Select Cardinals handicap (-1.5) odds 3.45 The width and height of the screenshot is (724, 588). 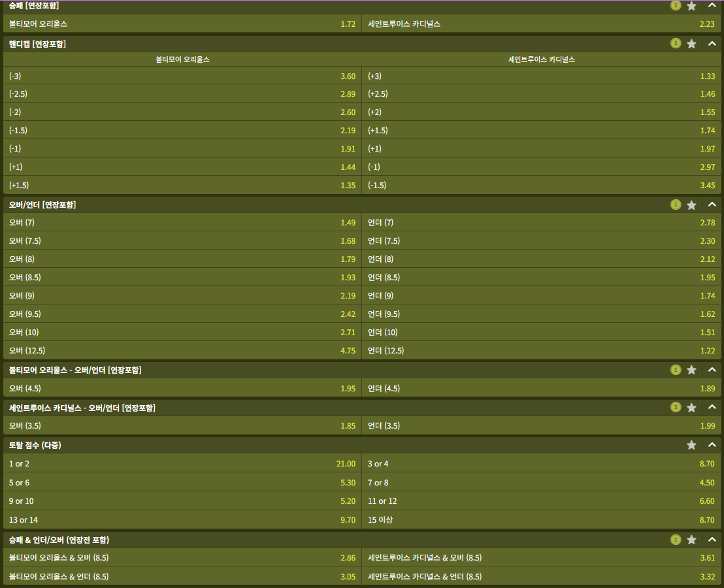click(x=542, y=185)
